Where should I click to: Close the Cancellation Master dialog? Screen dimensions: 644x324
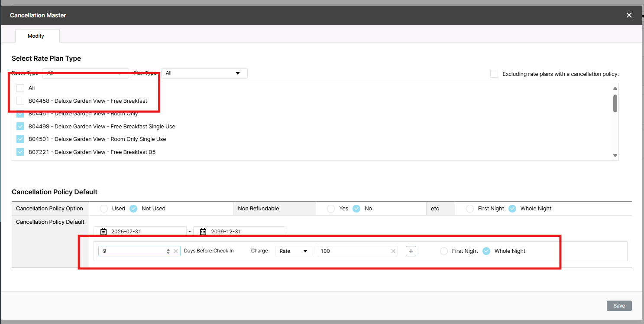(x=629, y=15)
